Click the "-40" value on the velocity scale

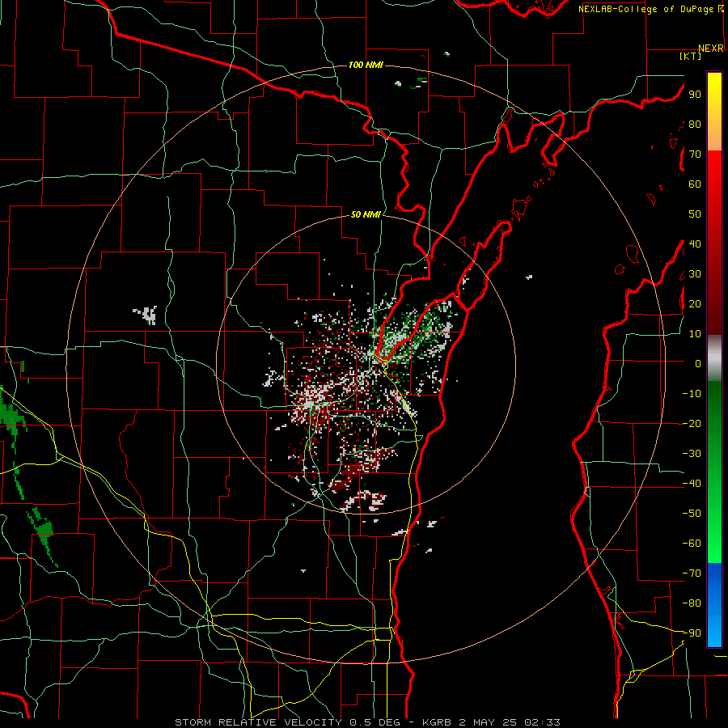click(x=692, y=484)
